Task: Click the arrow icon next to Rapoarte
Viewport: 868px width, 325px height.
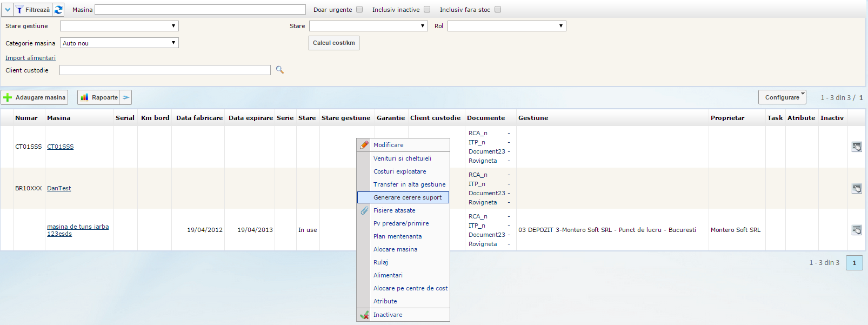Action: coord(126,97)
